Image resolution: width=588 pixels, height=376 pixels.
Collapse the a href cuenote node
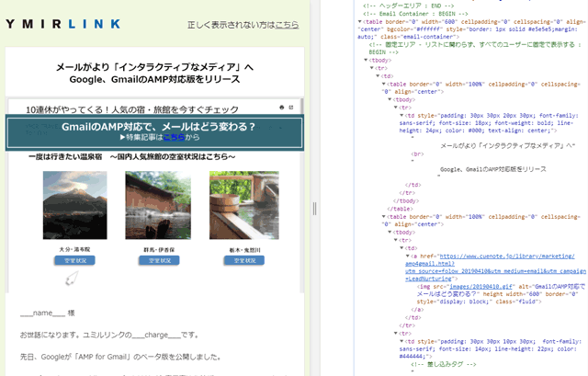click(408, 256)
